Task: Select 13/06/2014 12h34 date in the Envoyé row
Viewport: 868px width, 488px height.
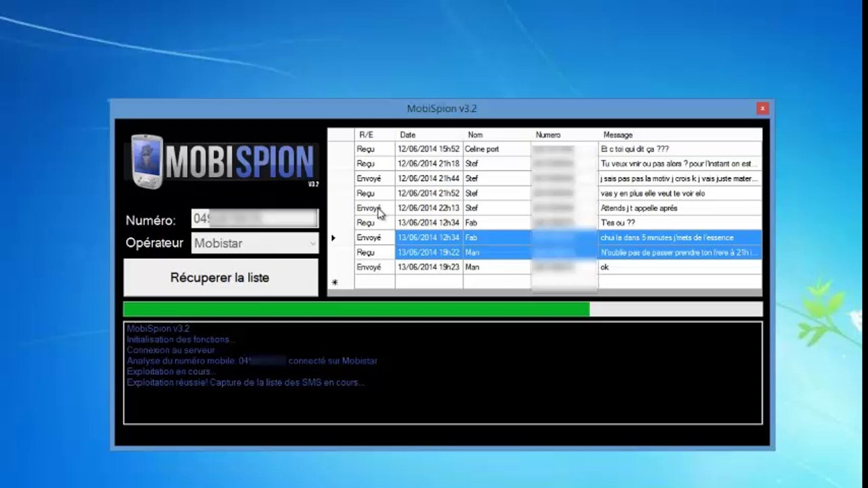Action: coord(429,238)
